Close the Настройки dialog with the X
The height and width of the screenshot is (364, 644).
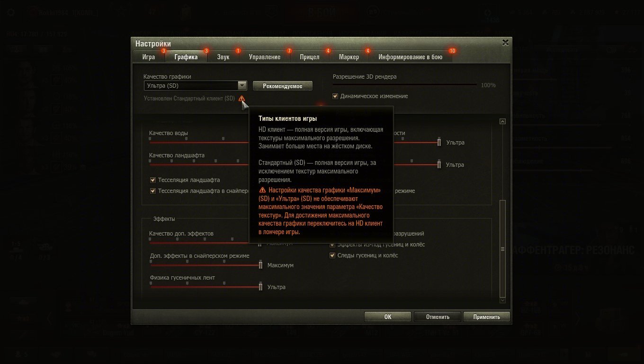[x=505, y=42]
